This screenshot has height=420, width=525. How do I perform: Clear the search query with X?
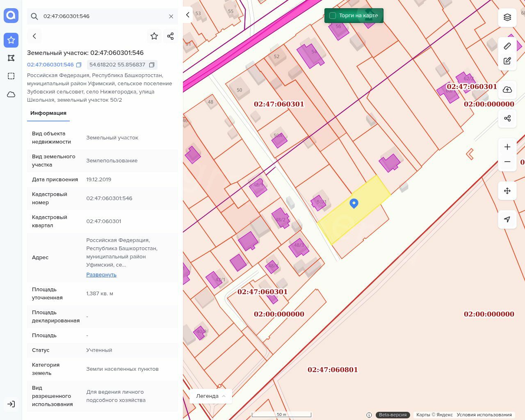[171, 16]
